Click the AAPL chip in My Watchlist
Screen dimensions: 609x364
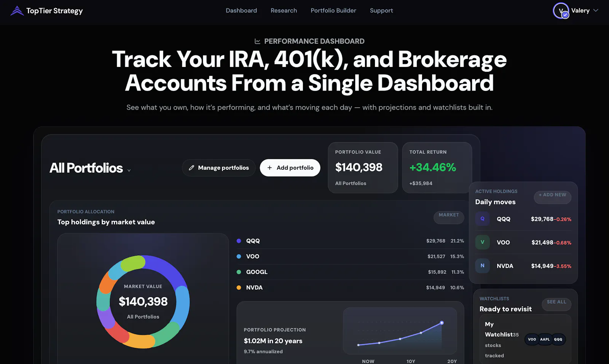(545, 339)
